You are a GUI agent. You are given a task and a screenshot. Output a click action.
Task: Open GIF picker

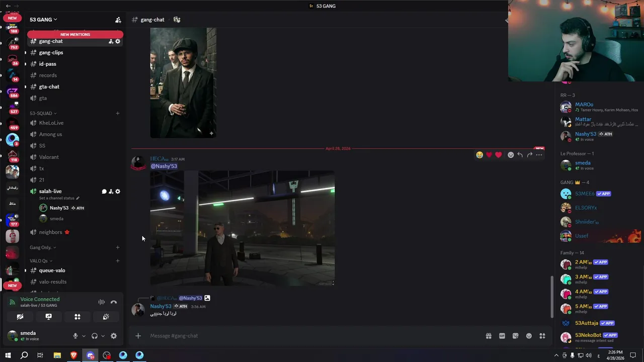coord(502,336)
